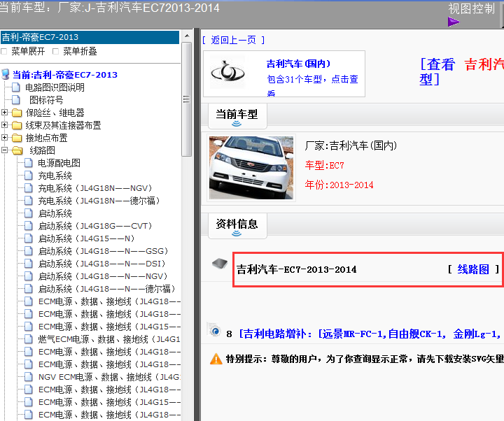Select the 当前车型 tab
The height and width of the screenshot is (421, 504).
coord(237,116)
